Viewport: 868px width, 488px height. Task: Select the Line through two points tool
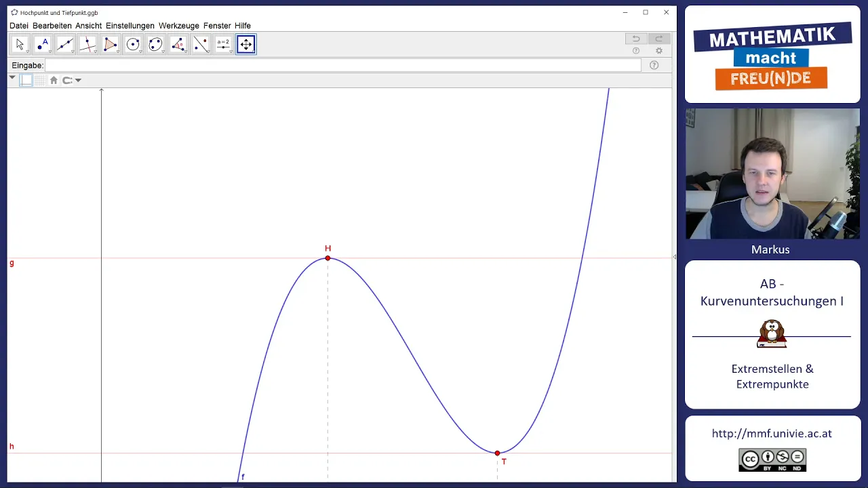[x=65, y=45]
